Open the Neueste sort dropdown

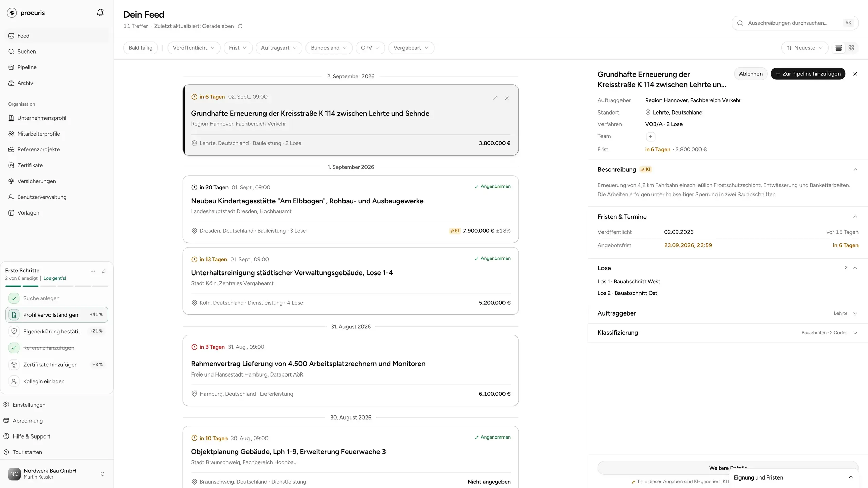click(805, 48)
